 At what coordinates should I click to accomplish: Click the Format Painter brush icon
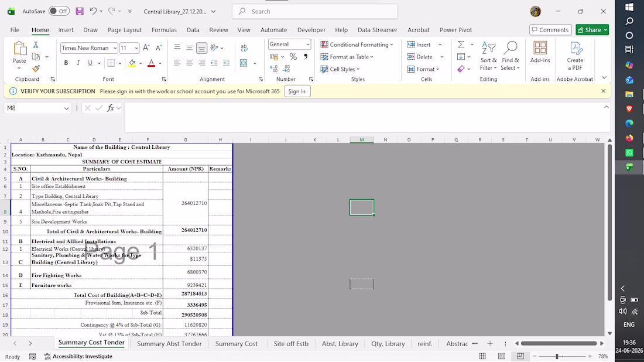(x=36, y=68)
